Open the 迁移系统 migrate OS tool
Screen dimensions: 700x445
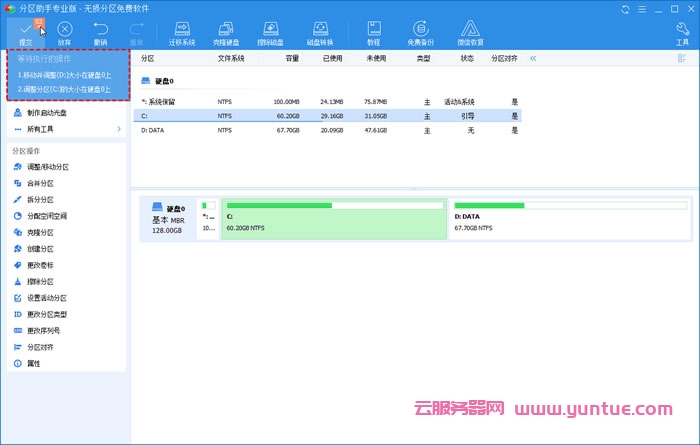pos(180,31)
